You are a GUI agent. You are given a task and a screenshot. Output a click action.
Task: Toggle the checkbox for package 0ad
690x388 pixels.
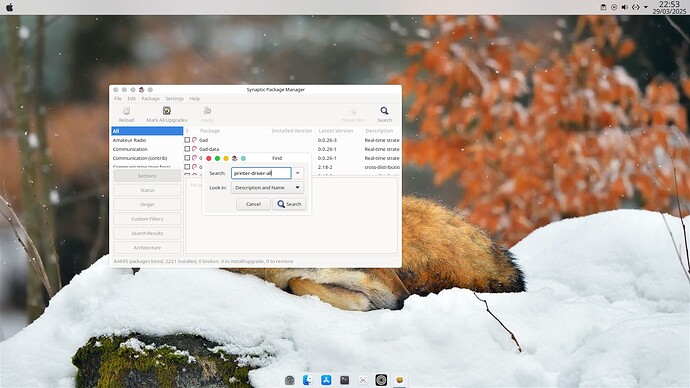[187, 140]
